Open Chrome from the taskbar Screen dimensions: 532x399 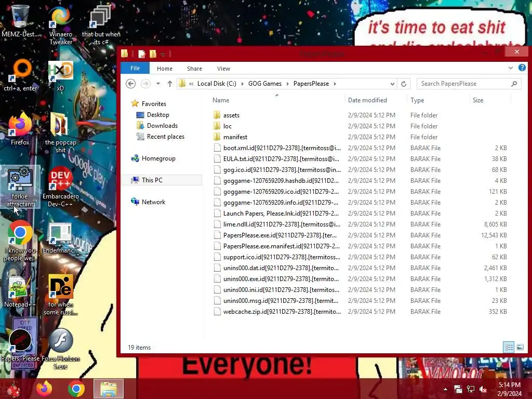click(76, 389)
